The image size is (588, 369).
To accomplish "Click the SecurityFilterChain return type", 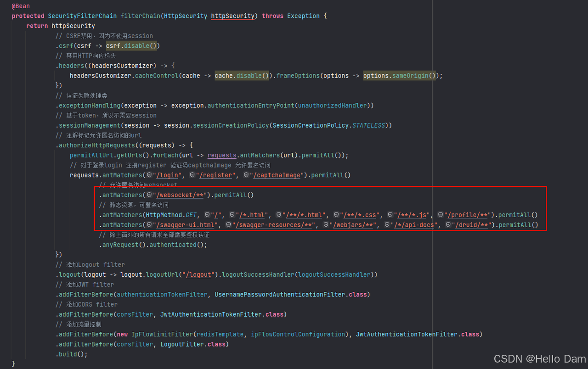I will [82, 16].
